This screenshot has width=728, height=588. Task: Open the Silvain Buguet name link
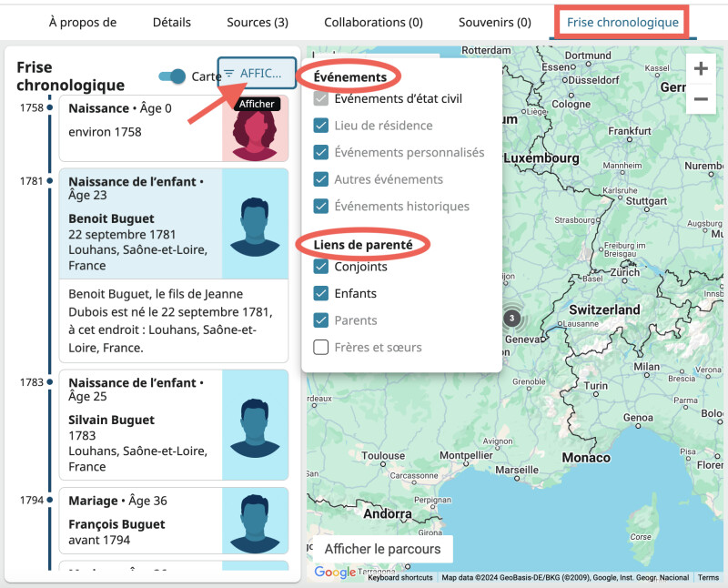pos(111,420)
